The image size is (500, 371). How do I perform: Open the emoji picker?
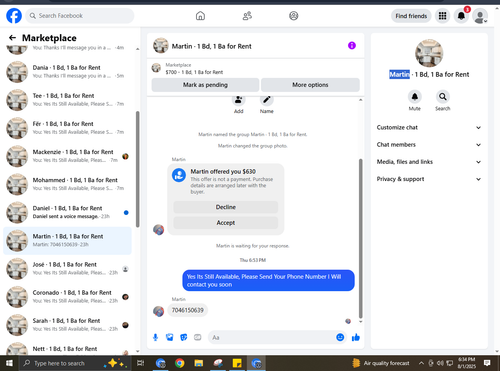[340, 337]
